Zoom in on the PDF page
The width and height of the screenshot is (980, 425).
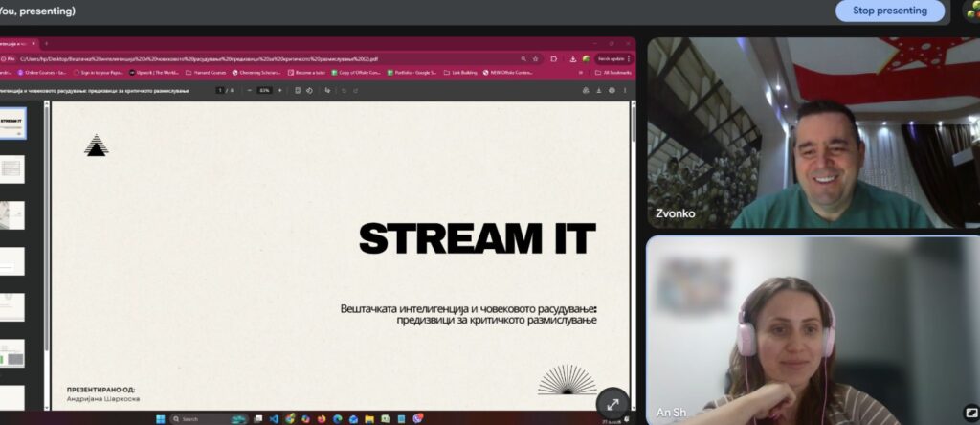point(279,90)
